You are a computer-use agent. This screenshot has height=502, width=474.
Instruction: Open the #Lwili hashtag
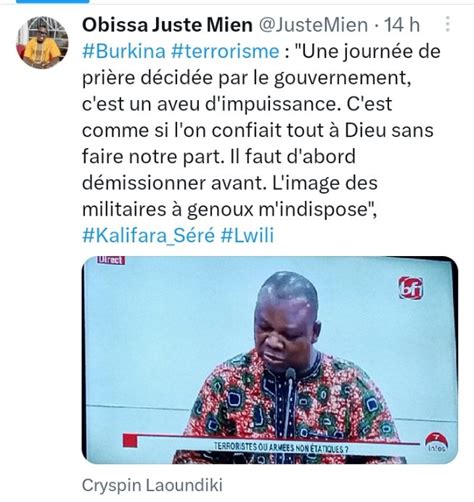click(x=247, y=235)
